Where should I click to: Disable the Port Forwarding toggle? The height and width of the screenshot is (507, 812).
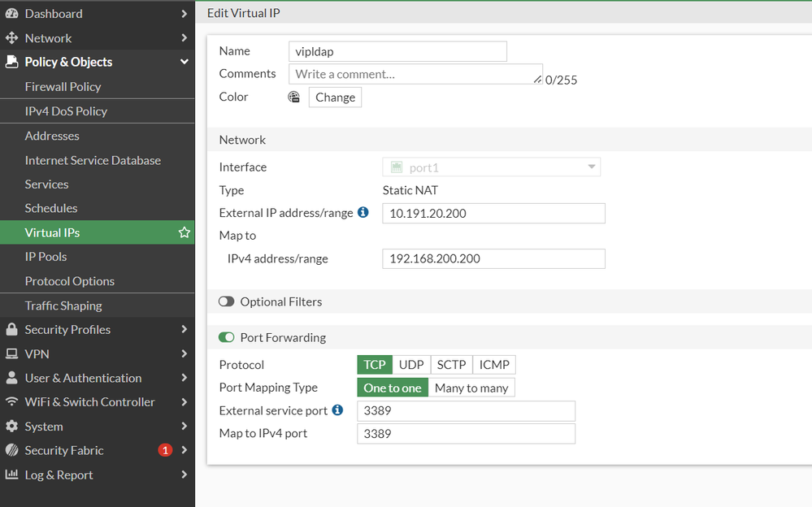227,338
